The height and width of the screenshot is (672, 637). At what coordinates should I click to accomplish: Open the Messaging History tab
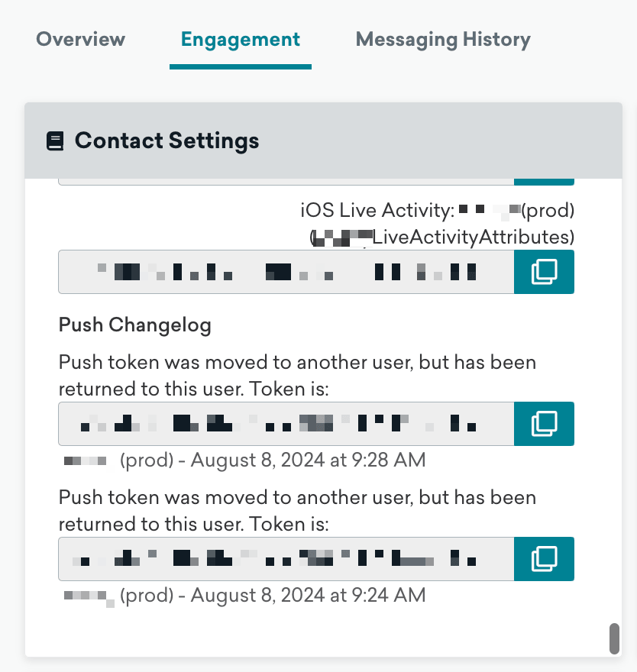443,40
